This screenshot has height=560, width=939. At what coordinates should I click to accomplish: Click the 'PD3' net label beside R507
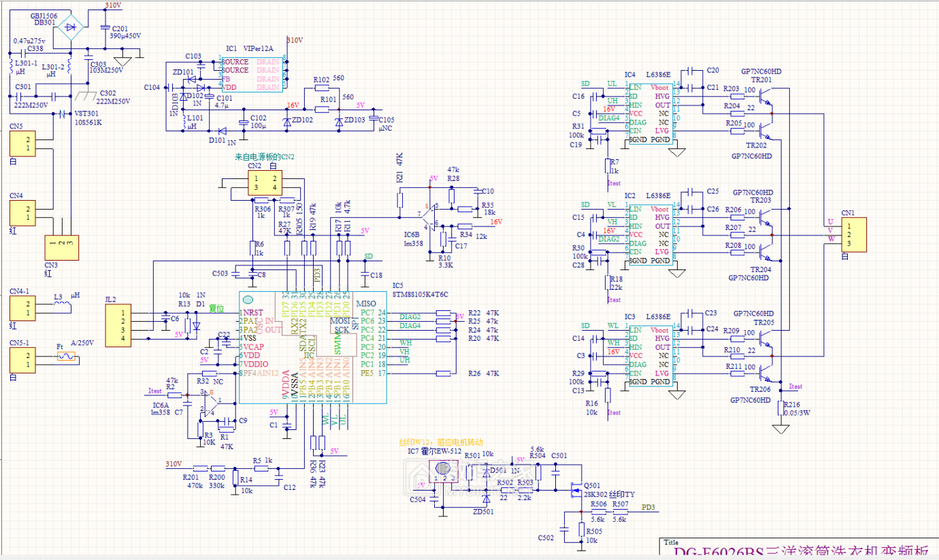click(x=648, y=508)
